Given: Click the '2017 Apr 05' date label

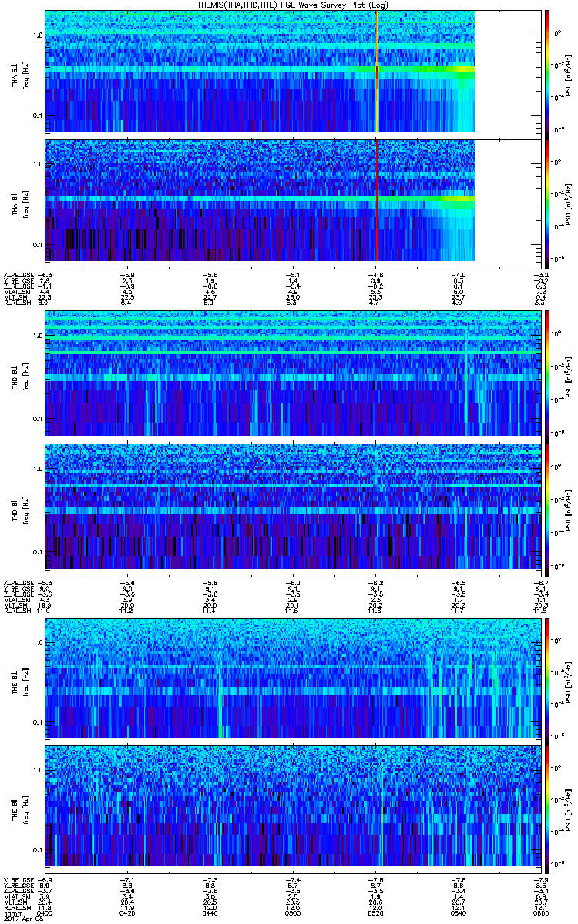Looking at the screenshot, I should tap(24, 918).
